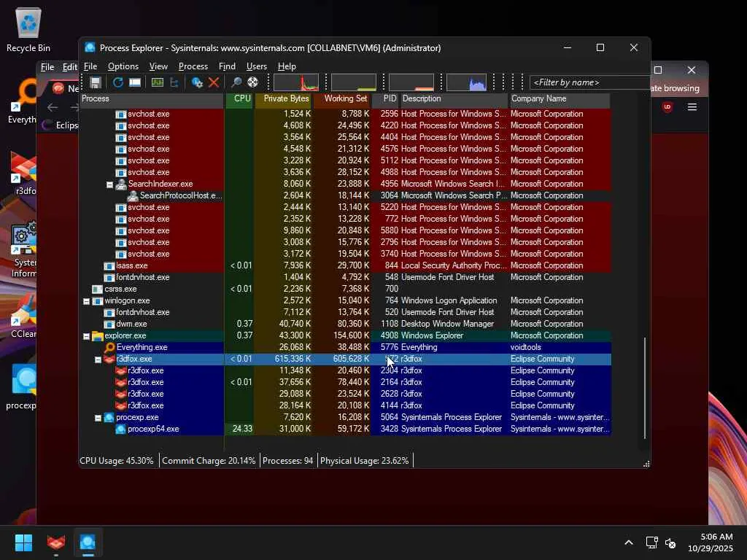Click 'CPU Usage: 45.30%' in status bar

click(117, 461)
